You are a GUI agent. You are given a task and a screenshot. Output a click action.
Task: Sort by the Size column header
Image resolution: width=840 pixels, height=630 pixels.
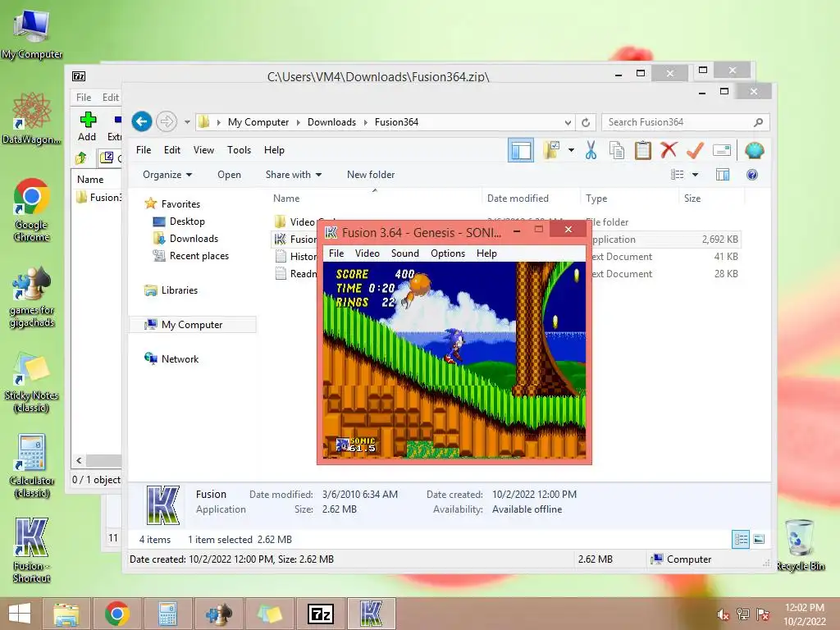(711, 199)
